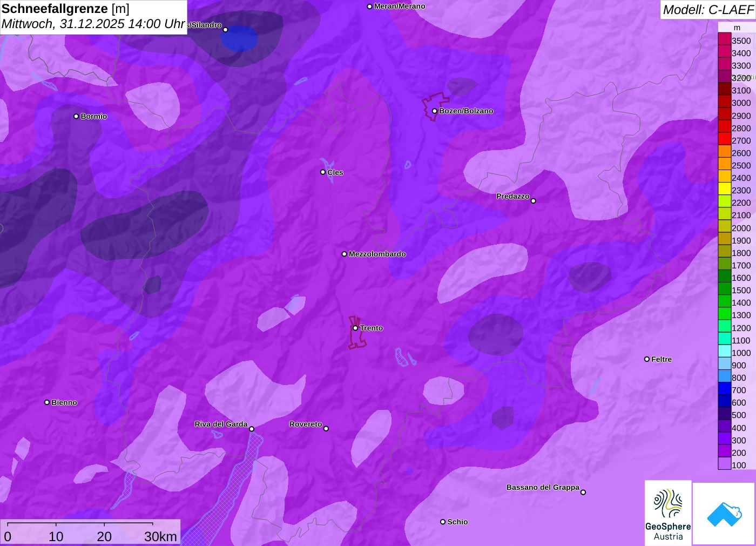Click the Mezzolombardo marker dot
This screenshot has width=756, height=546.
click(x=345, y=254)
